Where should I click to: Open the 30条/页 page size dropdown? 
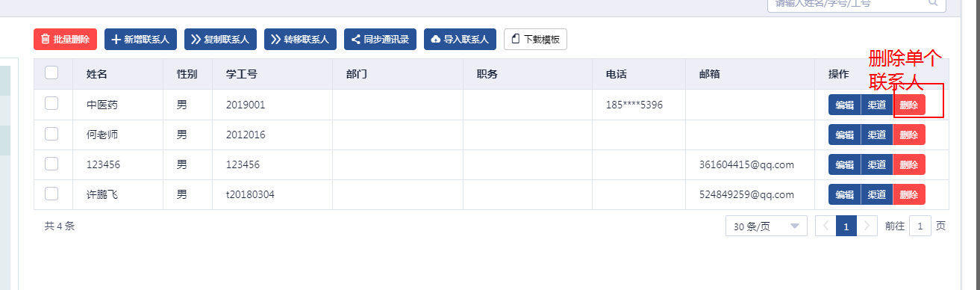coord(767,226)
